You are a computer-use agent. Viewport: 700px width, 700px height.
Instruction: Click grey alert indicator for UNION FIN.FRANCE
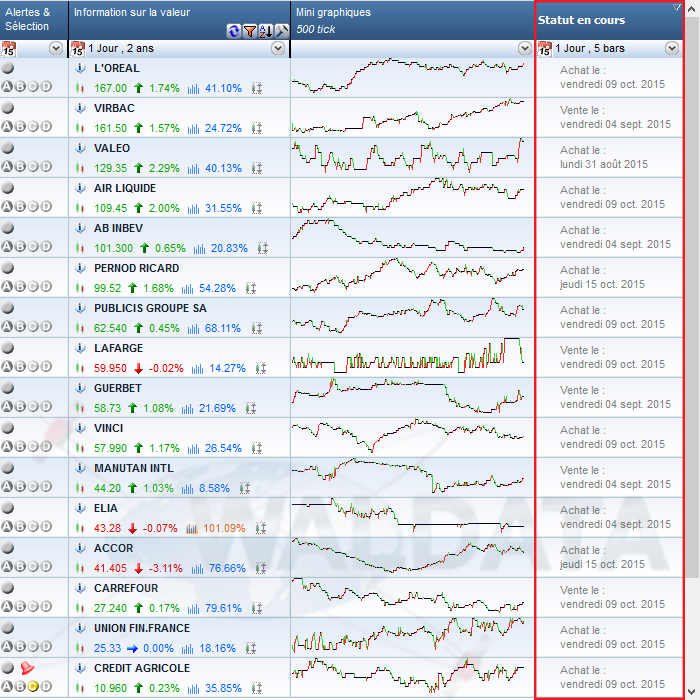(8, 628)
